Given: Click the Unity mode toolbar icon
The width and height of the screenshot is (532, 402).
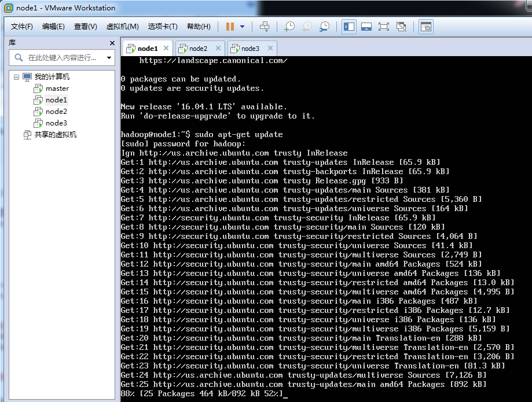Looking at the screenshot, I should [401, 27].
